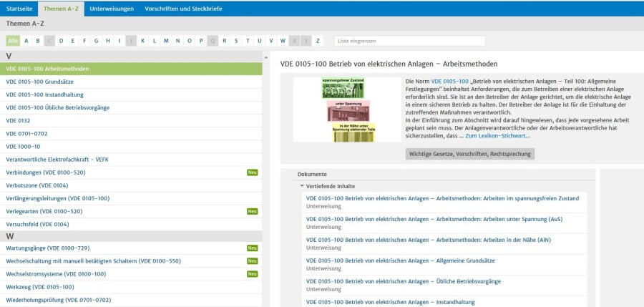Open VDE 0105-100 Grundsätze topic

(131, 82)
